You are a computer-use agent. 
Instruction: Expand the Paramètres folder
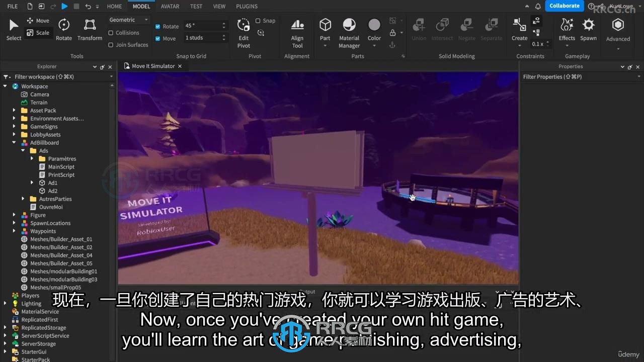32,159
